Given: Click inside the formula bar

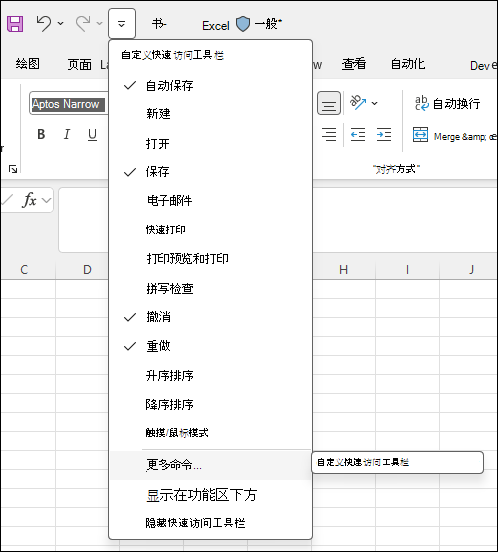Looking at the screenshot, I should [278, 220].
